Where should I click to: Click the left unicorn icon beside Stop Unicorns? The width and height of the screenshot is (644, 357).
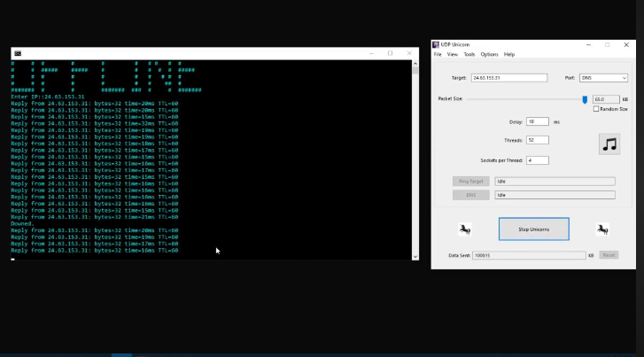[x=465, y=229]
